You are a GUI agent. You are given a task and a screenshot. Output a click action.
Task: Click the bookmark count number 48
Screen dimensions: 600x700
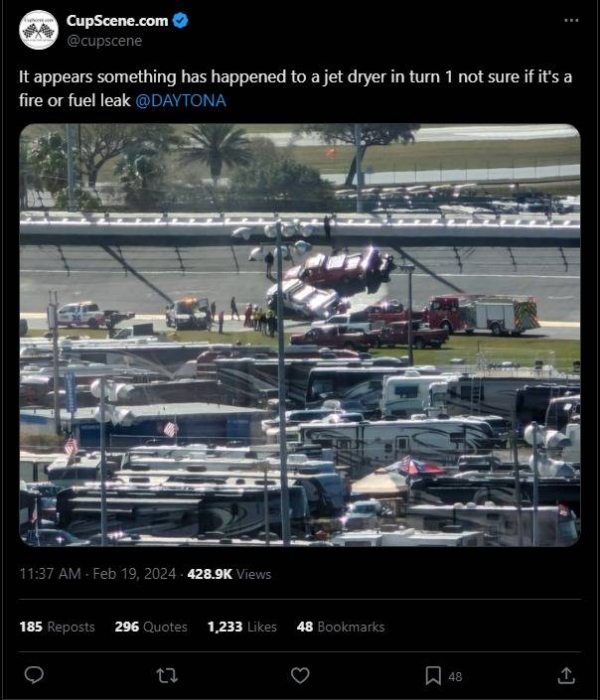455,677
